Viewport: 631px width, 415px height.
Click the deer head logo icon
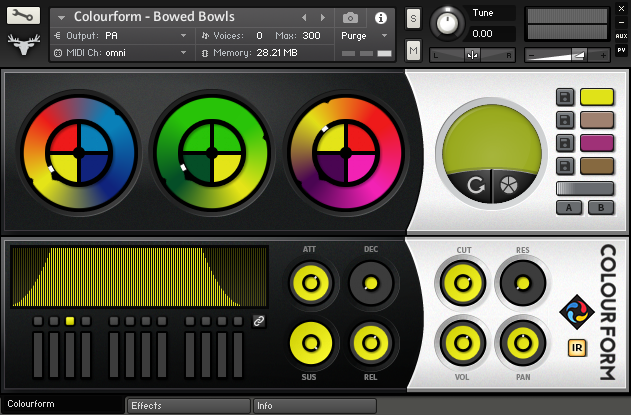point(24,44)
